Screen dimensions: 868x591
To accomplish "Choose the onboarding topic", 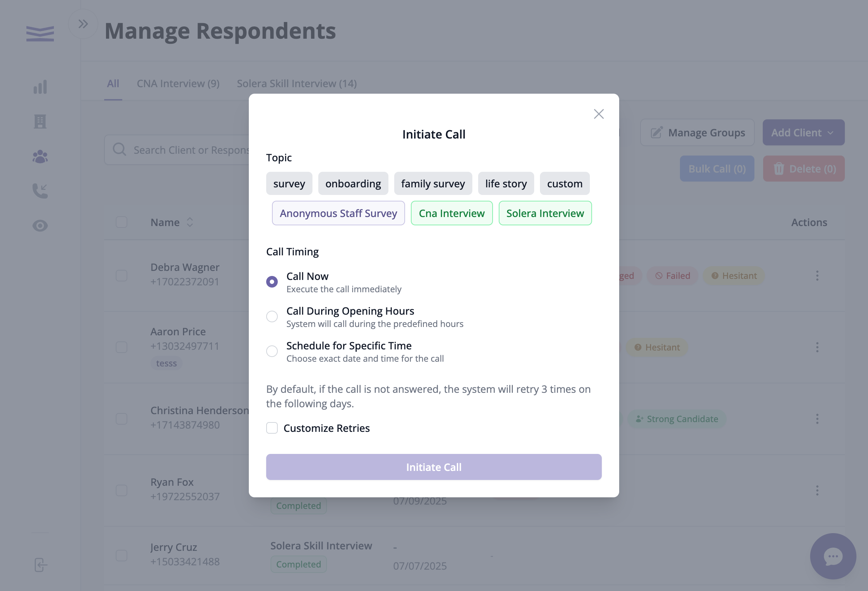I will click(353, 183).
